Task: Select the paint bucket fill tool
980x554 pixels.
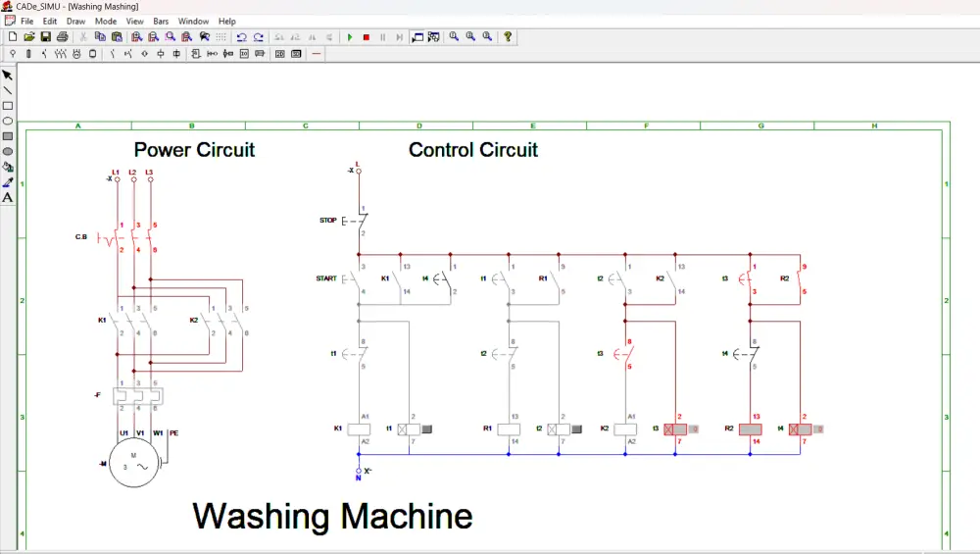Action: tap(8, 167)
